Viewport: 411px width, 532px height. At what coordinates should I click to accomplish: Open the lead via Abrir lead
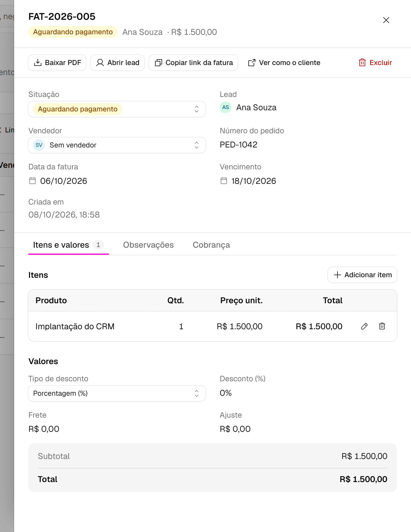[x=118, y=63]
